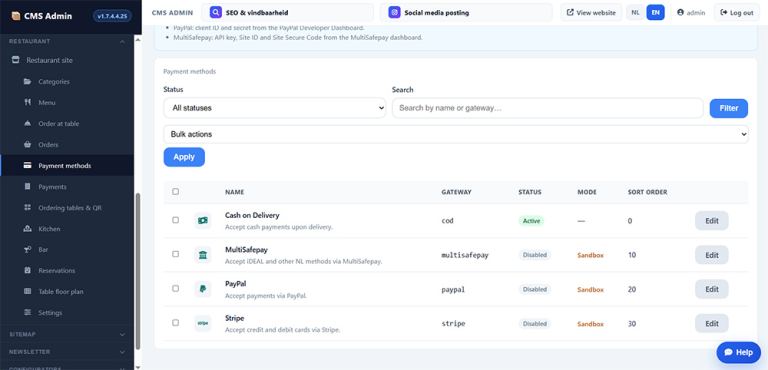Open the Social media posting shortcut
768x370 pixels.
[x=466, y=13]
